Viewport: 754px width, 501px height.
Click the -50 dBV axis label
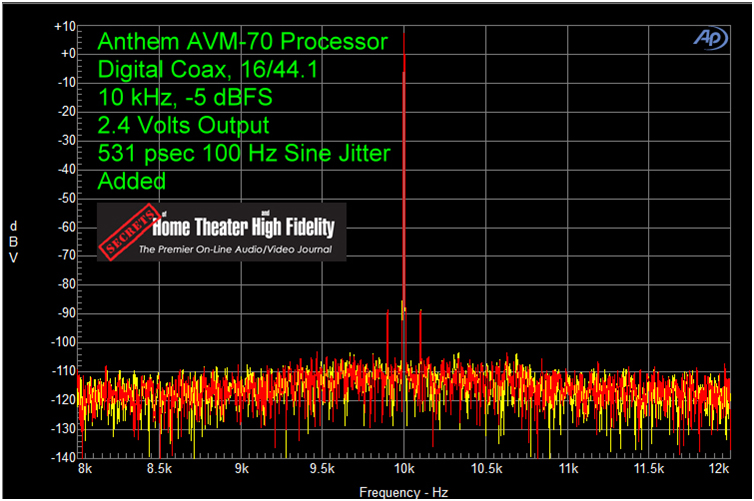67,198
